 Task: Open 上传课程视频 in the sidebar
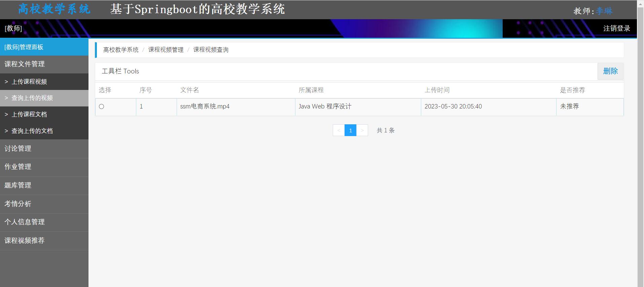click(44, 82)
